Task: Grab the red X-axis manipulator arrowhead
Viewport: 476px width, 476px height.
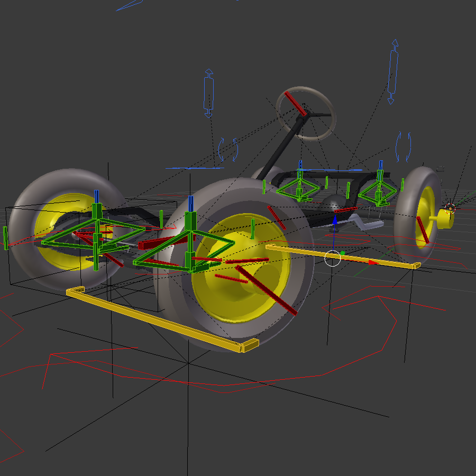Action: (373, 262)
